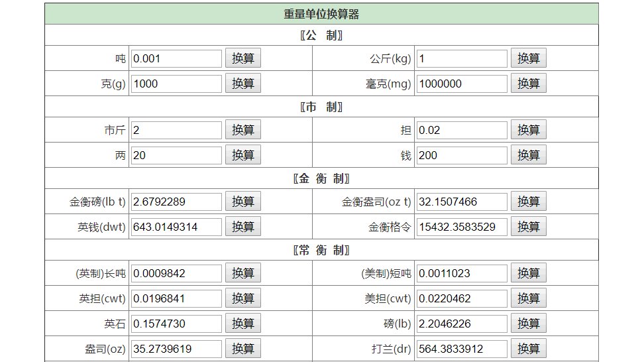Convert the 金衡盎司(oz t) value
Viewport: 644px width, 362px height.
point(528,202)
